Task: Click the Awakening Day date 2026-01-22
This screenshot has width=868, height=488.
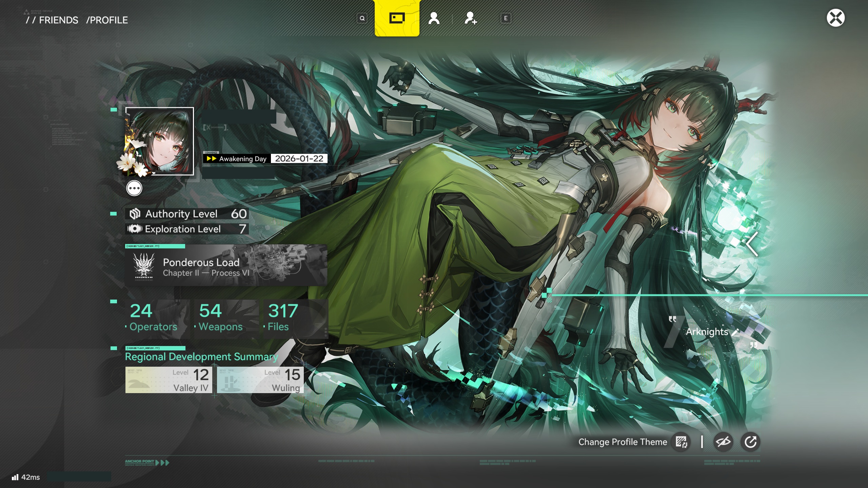Action: click(x=299, y=159)
